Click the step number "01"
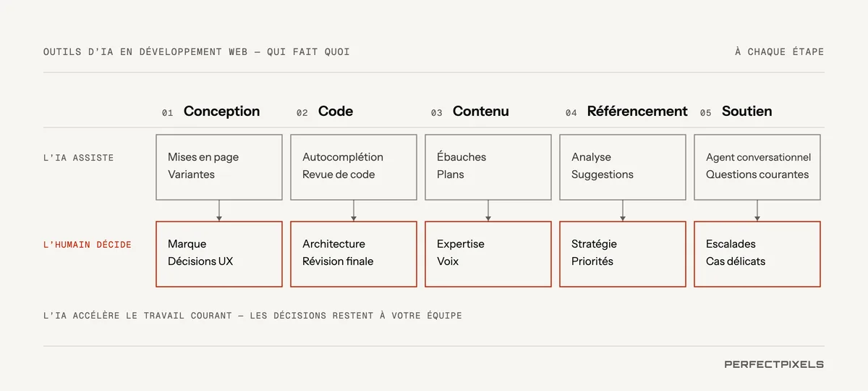 point(167,113)
